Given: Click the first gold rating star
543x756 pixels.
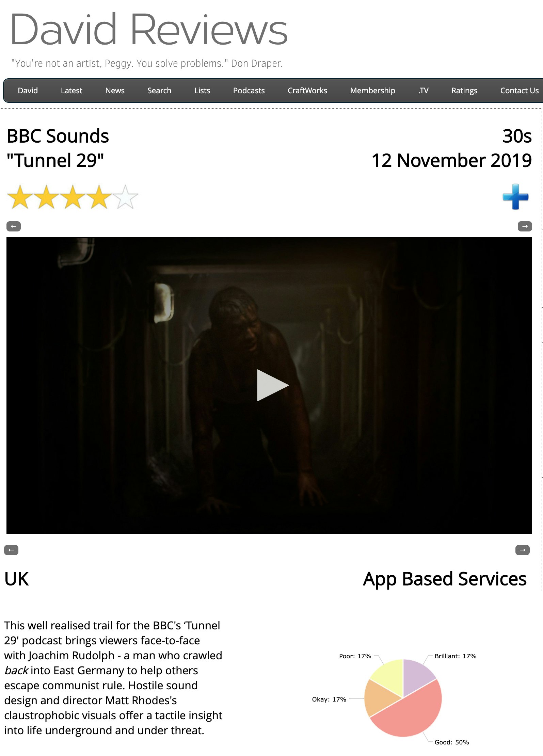Looking at the screenshot, I should (x=20, y=197).
